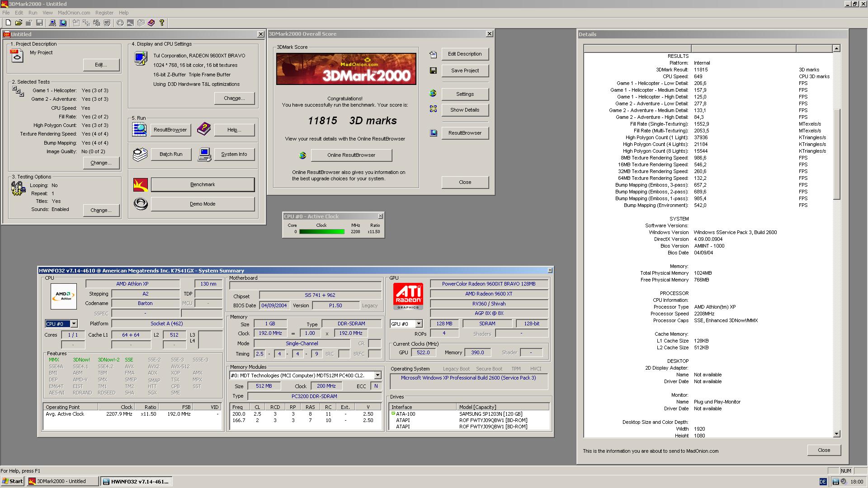The image size is (868, 488).
Task: Click the Details list scroll down arrow
Action: [x=836, y=434]
